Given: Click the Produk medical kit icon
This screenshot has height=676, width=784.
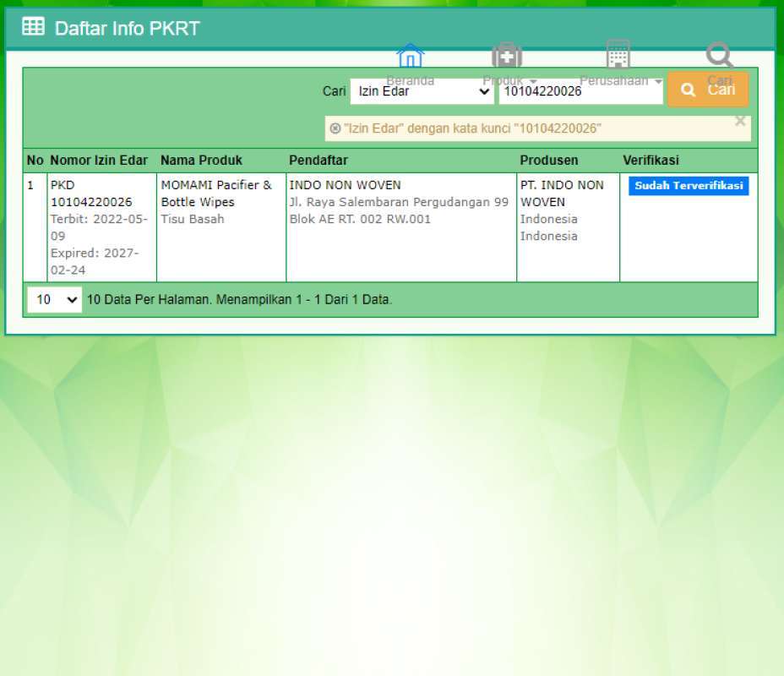Looking at the screenshot, I should pos(507,56).
